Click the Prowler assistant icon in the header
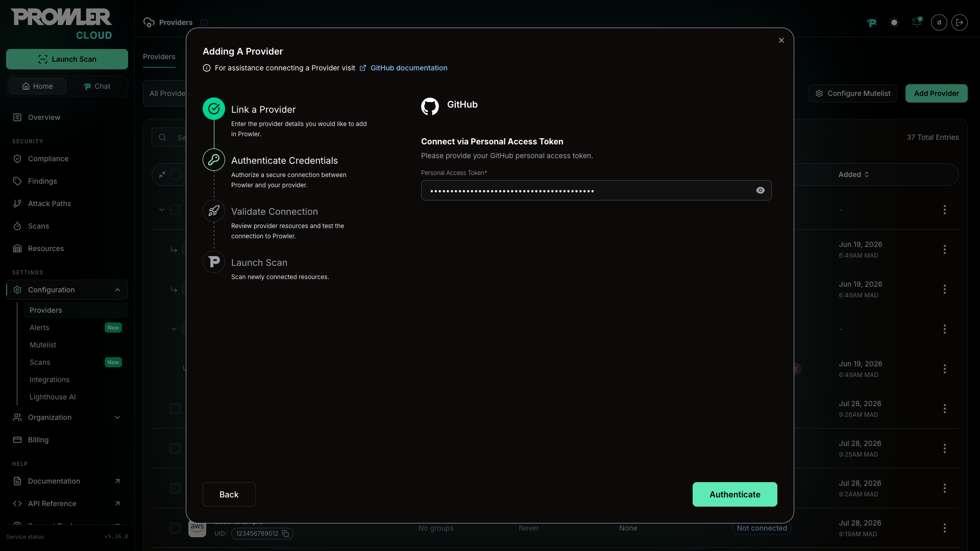Viewport: 980px width, 551px height. [872, 22]
